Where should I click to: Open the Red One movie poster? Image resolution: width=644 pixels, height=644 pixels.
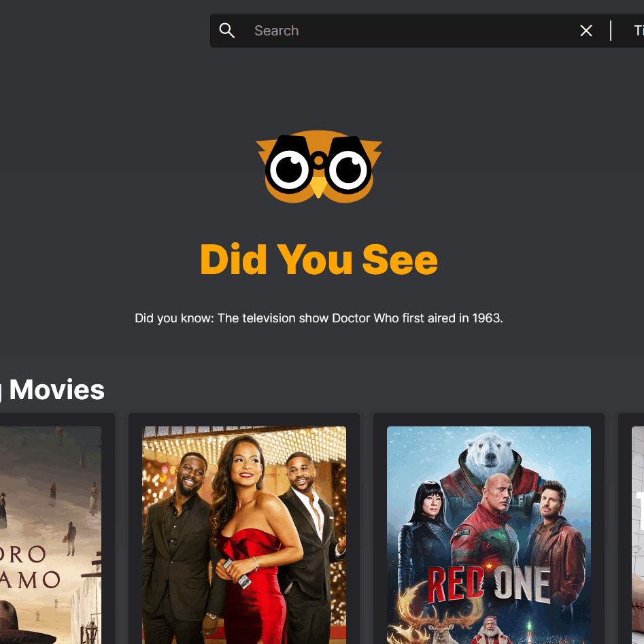tap(489, 535)
